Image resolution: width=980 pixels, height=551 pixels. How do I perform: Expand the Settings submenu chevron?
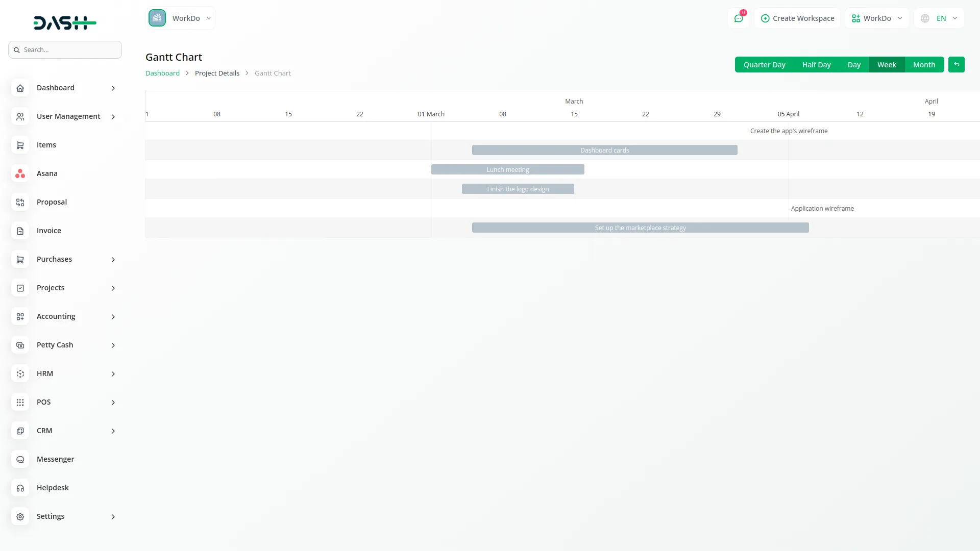point(113,517)
